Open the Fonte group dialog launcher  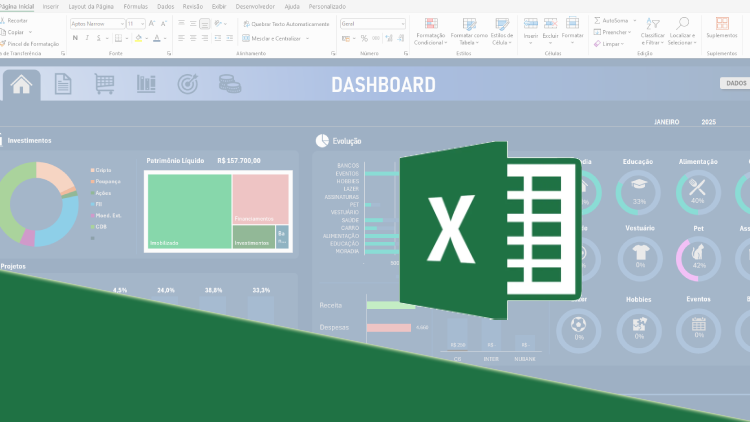point(169,54)
